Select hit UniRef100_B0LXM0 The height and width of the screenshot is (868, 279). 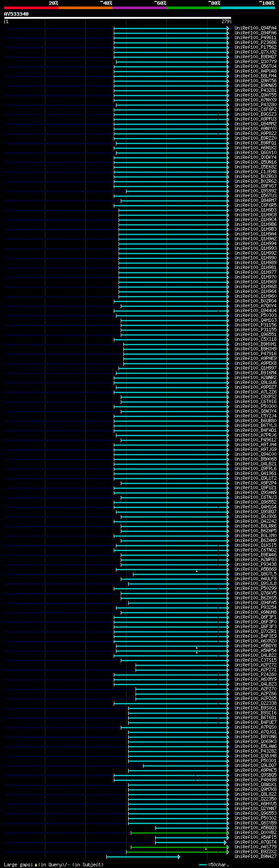click(255, 535)
